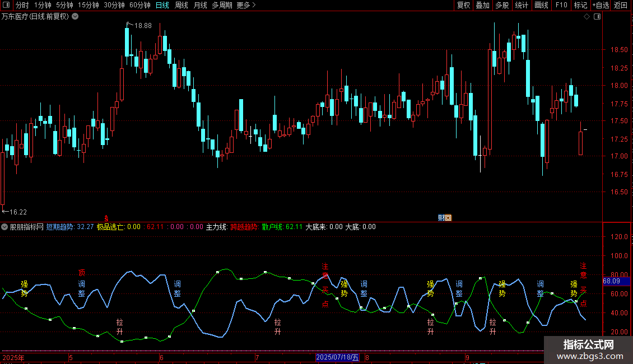This screenshot has width=633, height=364.
Task: Click the 返回 back button
Action: 621,6
